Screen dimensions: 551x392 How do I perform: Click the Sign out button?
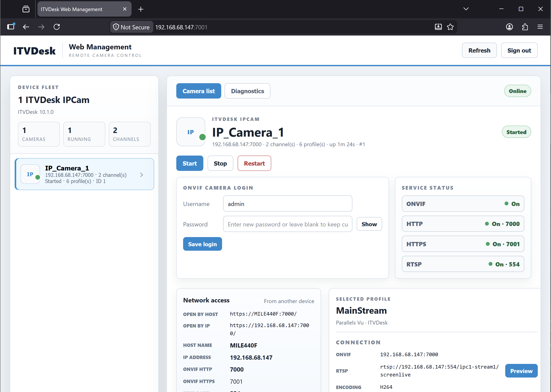(x=519, y=50)
